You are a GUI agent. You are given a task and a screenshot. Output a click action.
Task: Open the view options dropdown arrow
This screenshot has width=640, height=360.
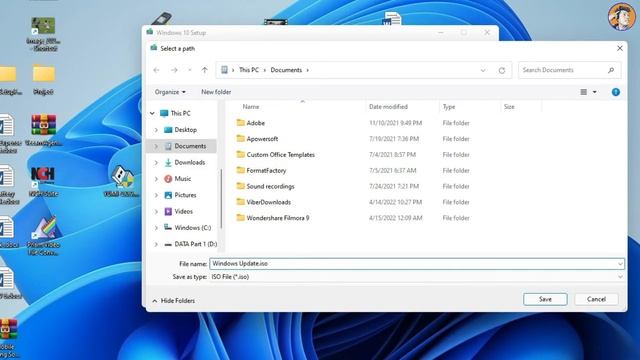[595, 92]
